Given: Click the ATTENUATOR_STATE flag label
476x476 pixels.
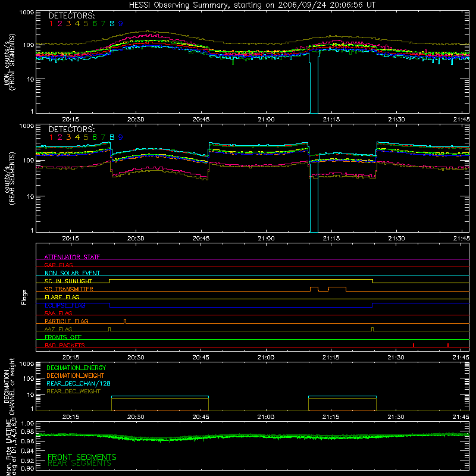Looking at the screenshot, I should click(72, 257).
